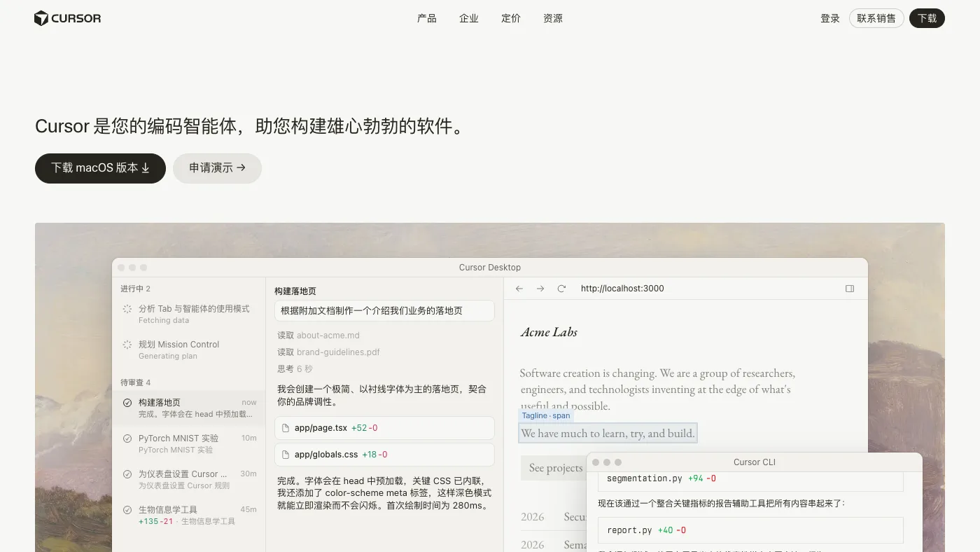Click the 构建落地页 chat title

click(x=295, y=291)
